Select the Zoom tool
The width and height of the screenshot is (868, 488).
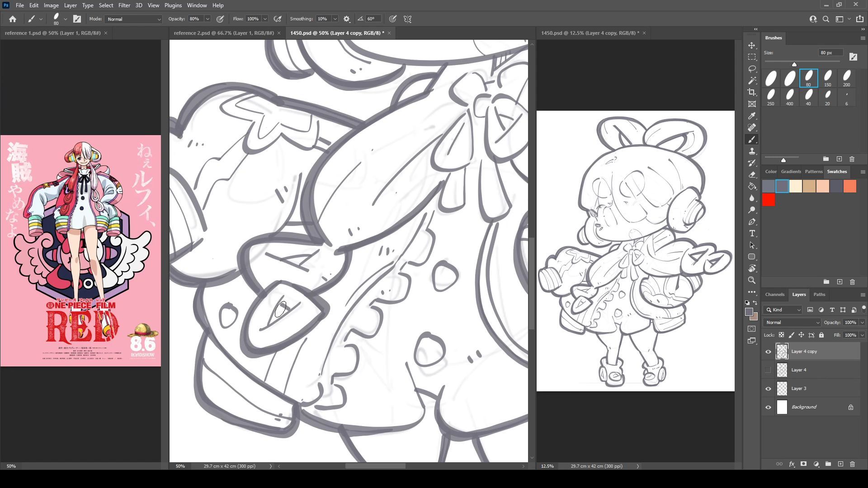click(752, 280)
